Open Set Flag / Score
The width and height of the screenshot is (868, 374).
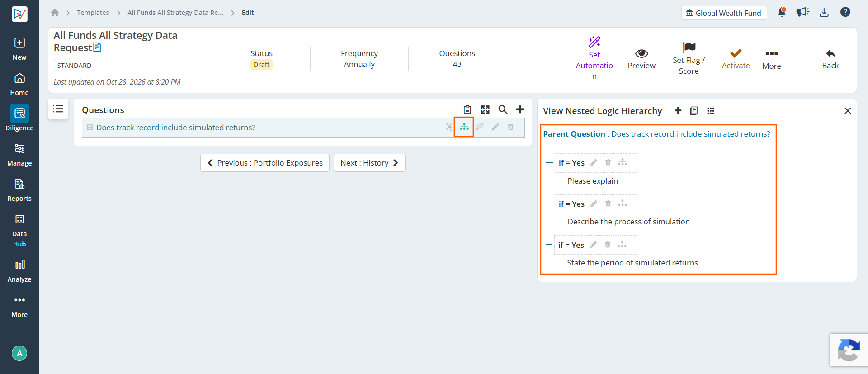click(x=689, y=58)
